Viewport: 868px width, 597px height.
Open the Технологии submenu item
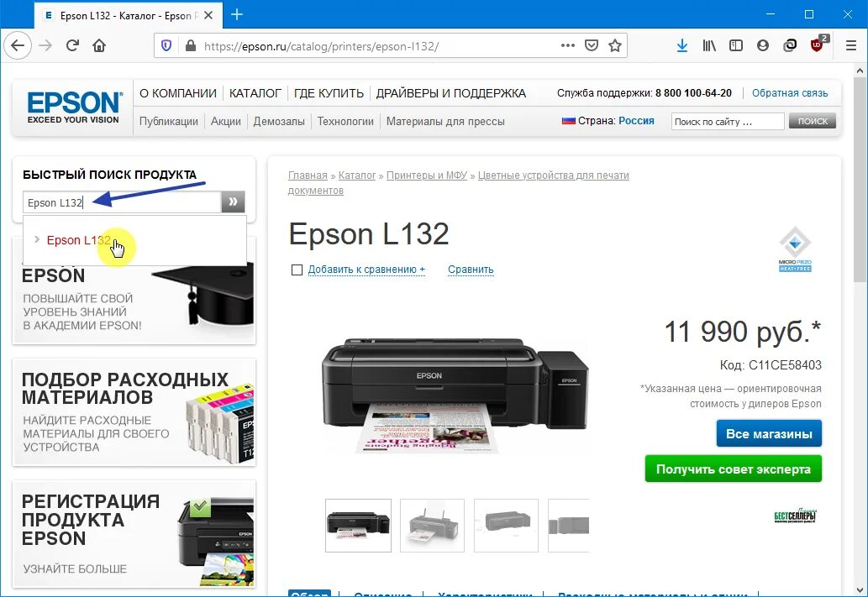click(x=345, y=121)
